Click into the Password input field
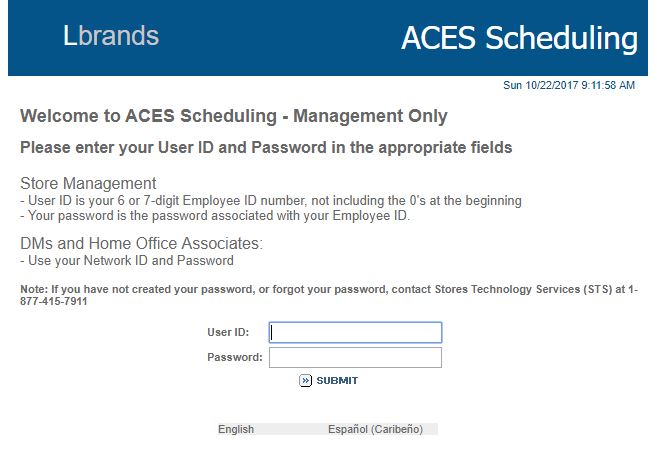This screenshot has height=449, width=659. point(355,357)
